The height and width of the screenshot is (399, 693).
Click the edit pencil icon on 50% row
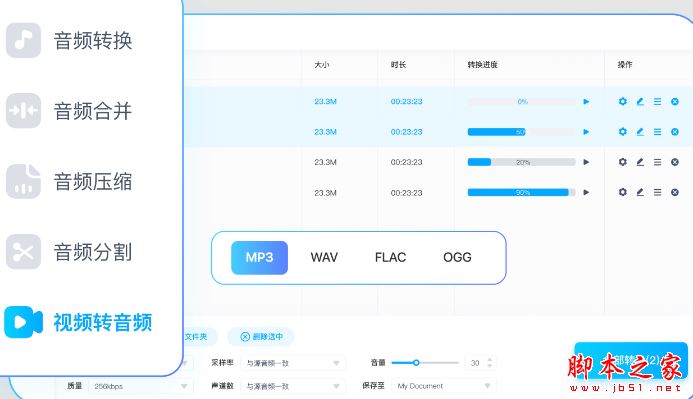(x=640, y=132)
